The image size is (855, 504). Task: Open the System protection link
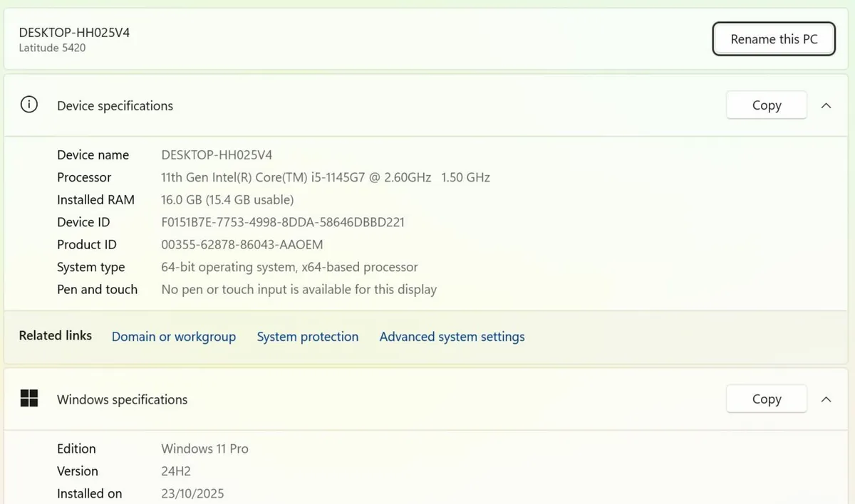coord(307,337)
